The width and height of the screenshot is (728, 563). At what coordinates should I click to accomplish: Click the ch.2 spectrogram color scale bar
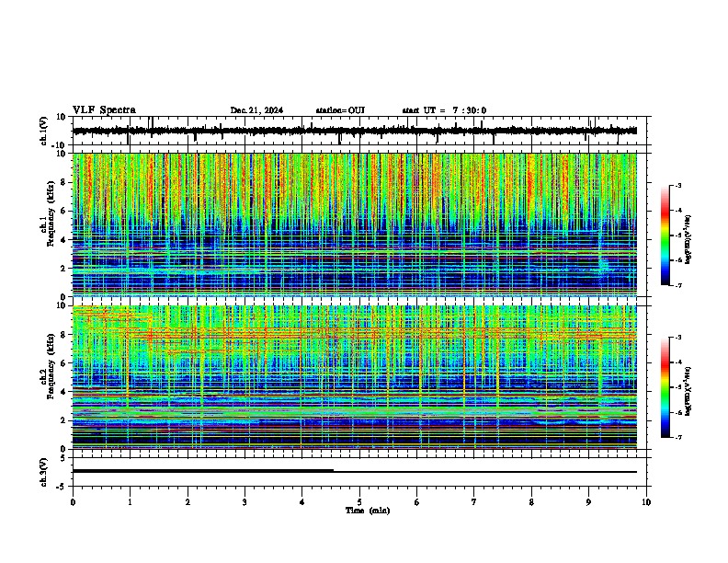point(665,387)
